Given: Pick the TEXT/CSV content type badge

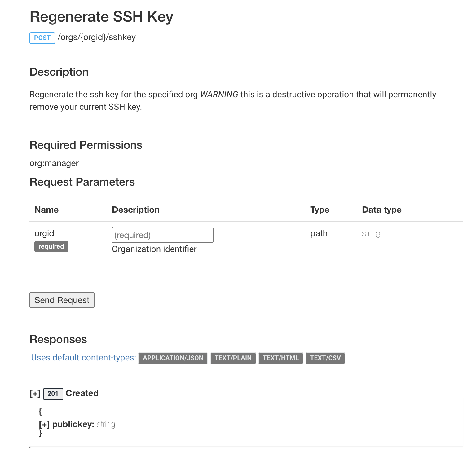Looking at the screenshot, I should (x=325, y=358).
